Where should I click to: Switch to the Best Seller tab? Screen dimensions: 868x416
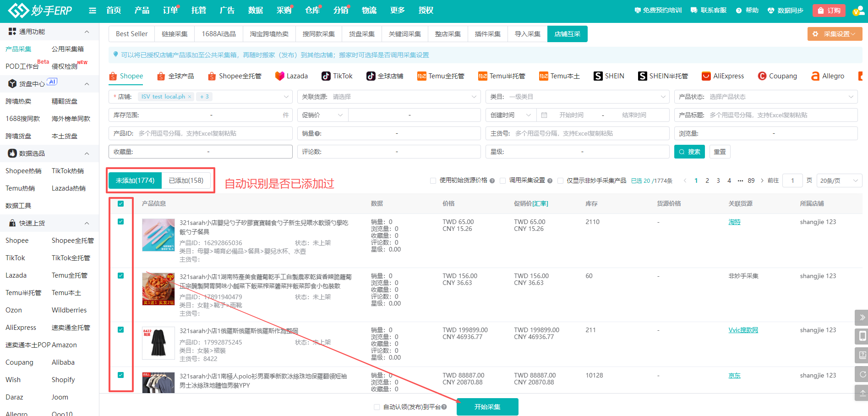131,34
